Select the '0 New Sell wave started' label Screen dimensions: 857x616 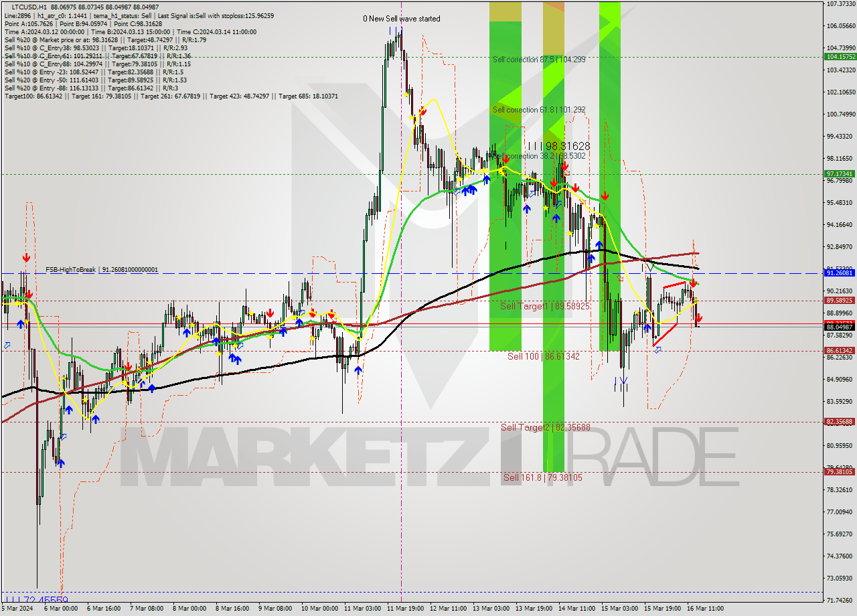pos(402,19)
